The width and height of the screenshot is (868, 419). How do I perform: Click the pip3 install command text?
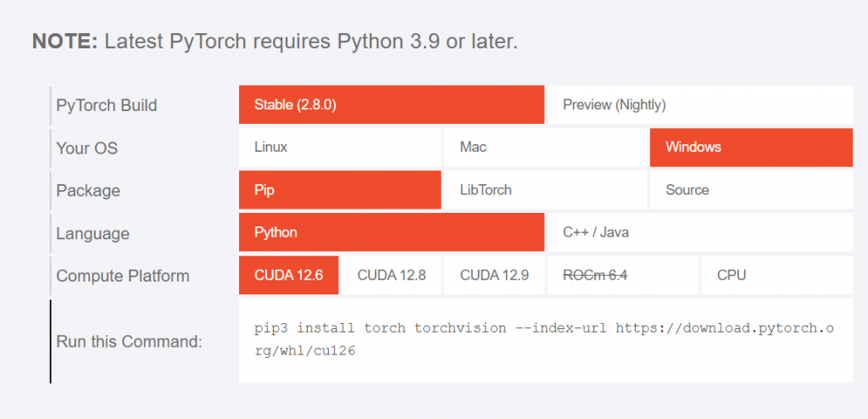[544, 339]
